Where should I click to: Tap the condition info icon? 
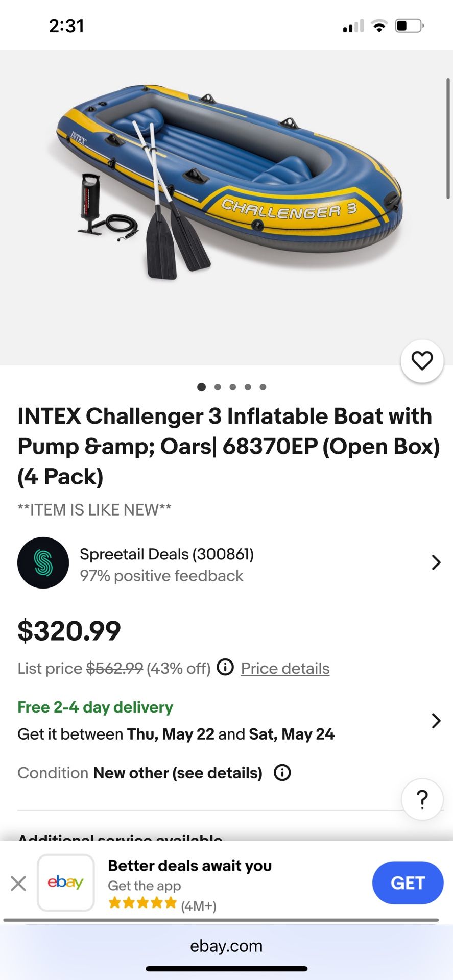tap(282, 772)
